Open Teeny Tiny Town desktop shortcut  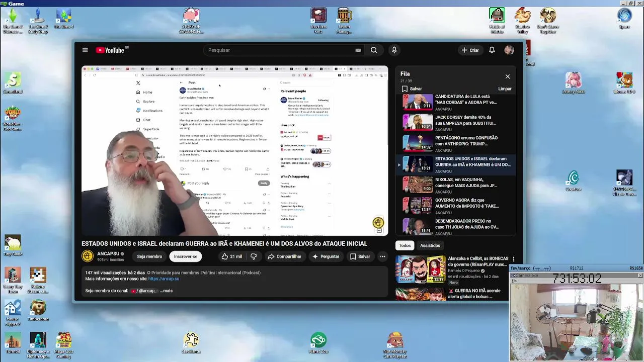(13, 281)
